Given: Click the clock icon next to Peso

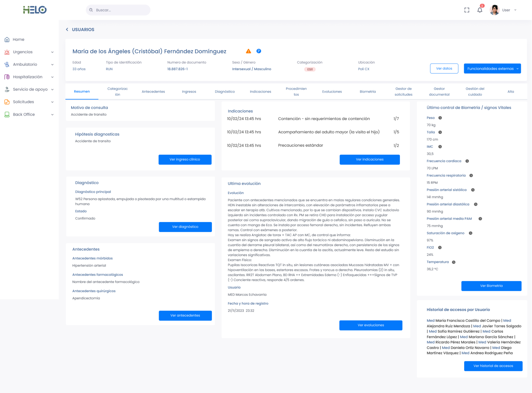Looking at the screenshot, I should (x=440, y=118).
